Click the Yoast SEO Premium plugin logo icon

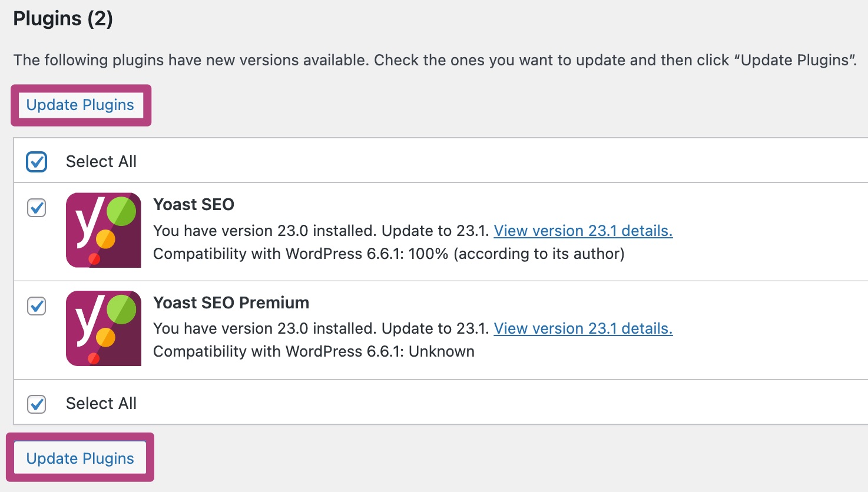click(x=104, y=328)
